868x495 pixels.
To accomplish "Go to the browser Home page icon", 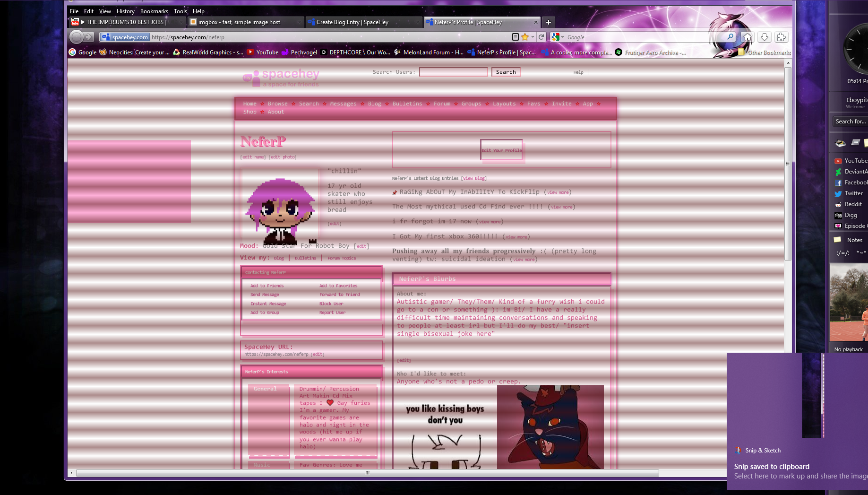I will pos(748,37).
